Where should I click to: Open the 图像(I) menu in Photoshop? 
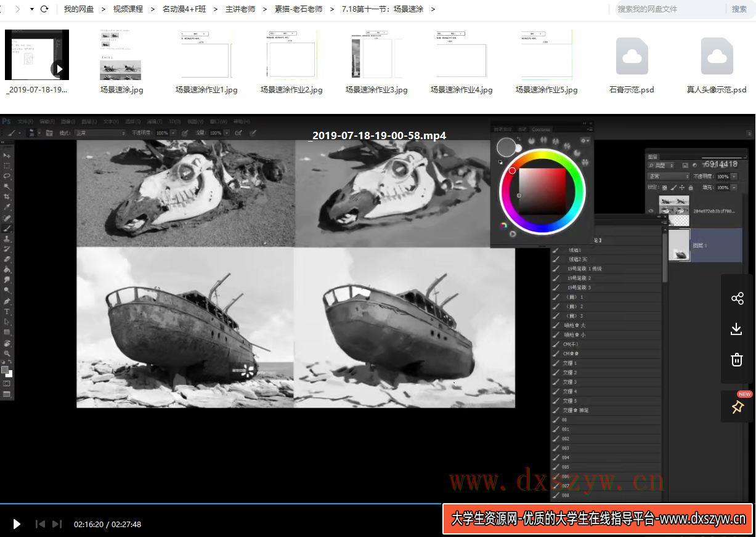click(68, 122)
